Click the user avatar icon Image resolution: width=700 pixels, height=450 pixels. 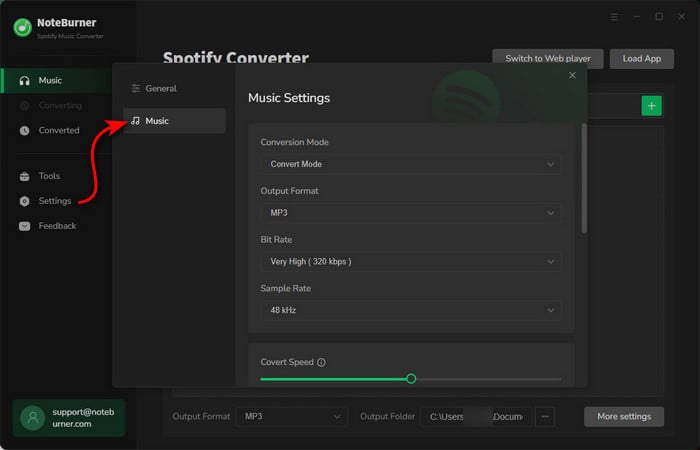tap(33, 418)
